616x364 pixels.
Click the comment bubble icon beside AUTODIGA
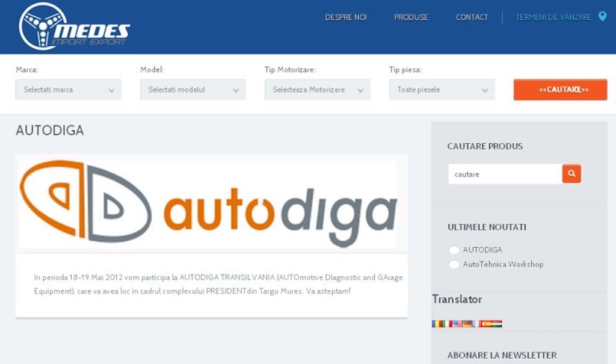point(454,250)
